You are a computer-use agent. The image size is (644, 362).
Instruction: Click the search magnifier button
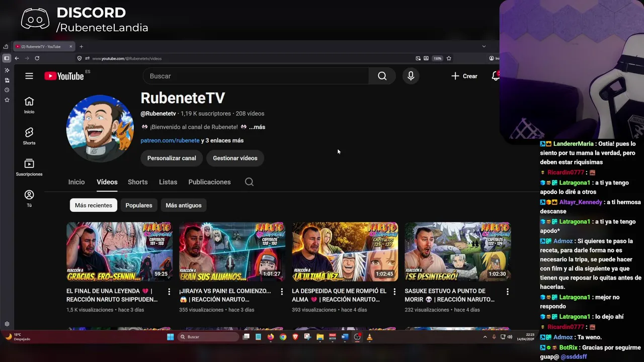(382, 76)
